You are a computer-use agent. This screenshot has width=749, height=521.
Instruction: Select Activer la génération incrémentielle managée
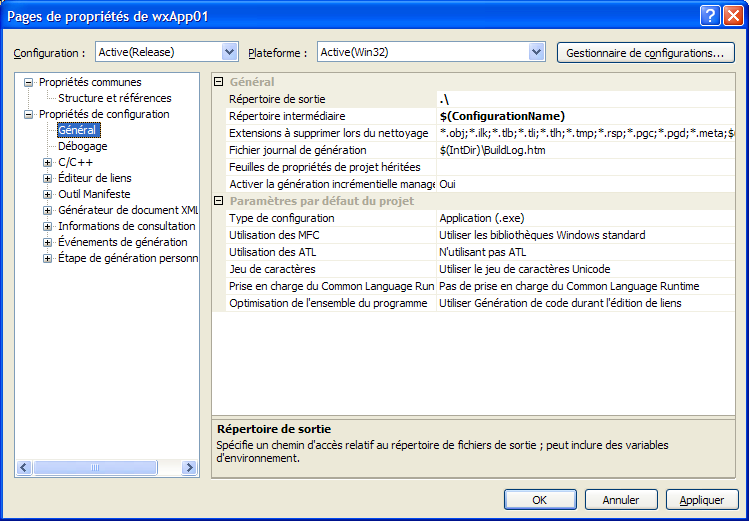[x=331, y=184]
